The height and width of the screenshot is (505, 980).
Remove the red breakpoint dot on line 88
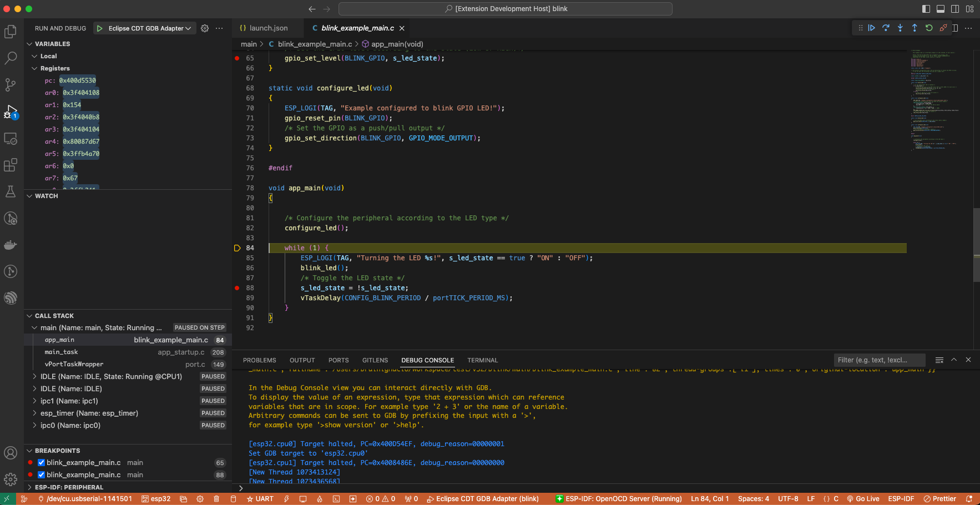[237, 288]
